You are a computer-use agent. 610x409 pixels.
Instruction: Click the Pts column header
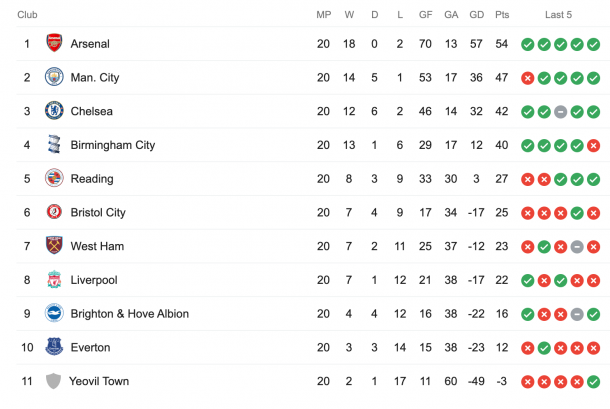[502, 15]
